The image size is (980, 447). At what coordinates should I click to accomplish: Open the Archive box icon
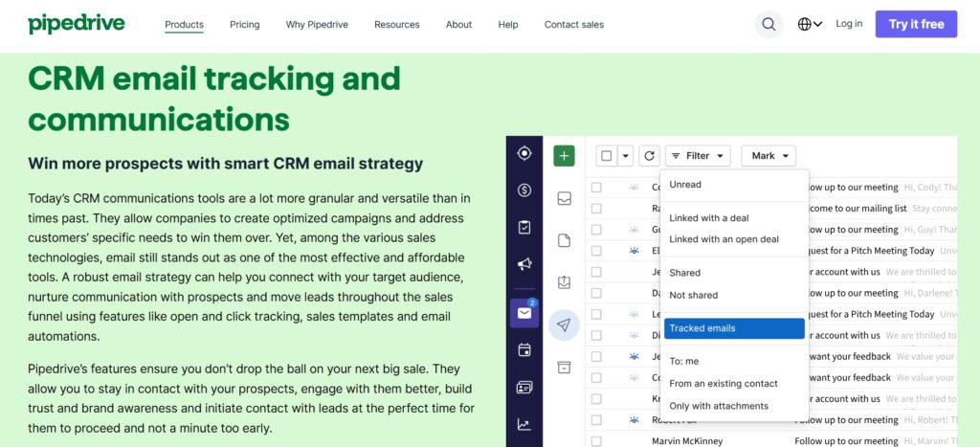point(564,368)
